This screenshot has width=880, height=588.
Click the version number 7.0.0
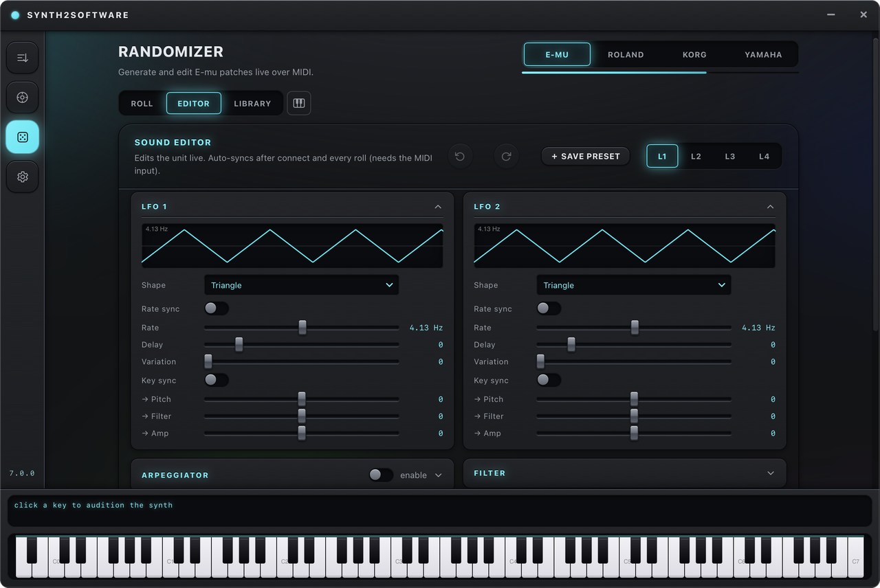click(22, 473)
